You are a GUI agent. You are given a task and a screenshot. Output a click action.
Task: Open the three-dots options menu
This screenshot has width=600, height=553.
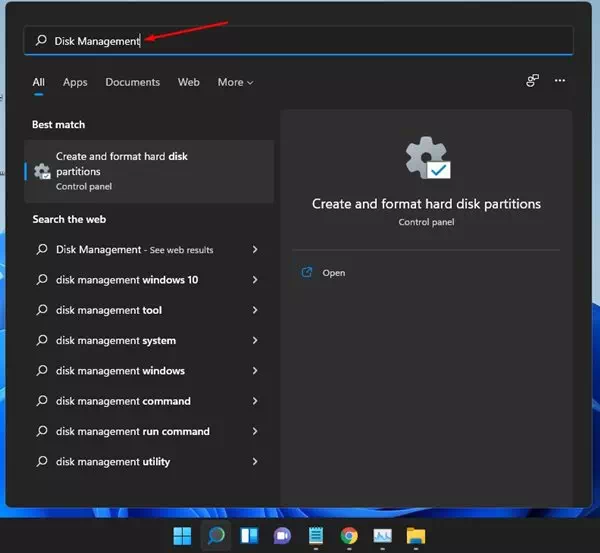(x=560, y=80)
